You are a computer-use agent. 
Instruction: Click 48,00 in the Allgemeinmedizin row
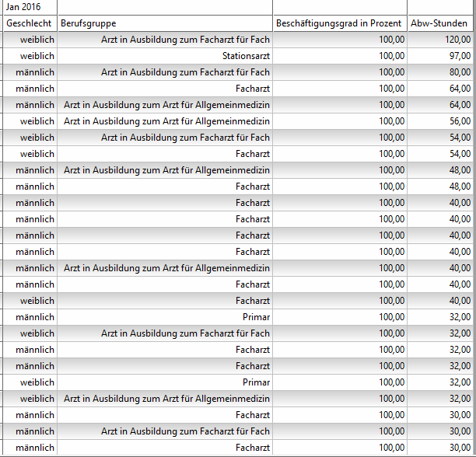point(460,170)
